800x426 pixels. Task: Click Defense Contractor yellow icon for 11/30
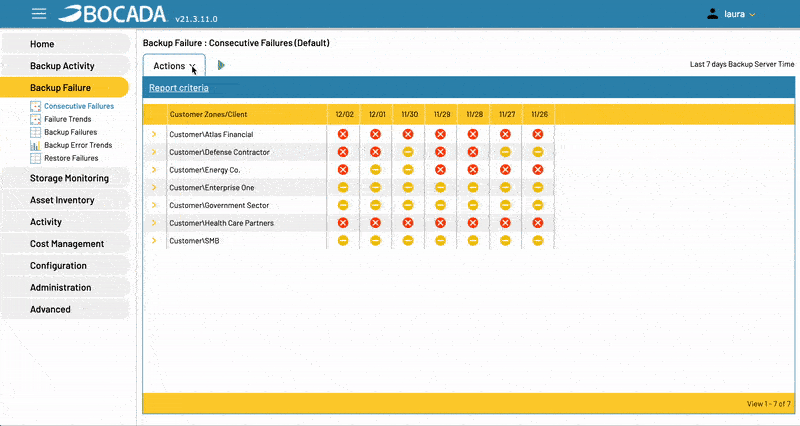click(x=408, y=152)
